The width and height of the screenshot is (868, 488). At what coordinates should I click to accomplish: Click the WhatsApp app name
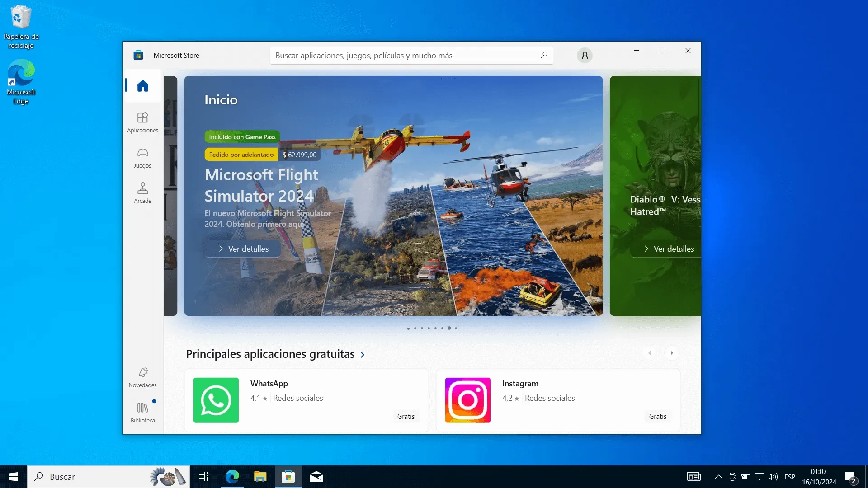(269, 384)
